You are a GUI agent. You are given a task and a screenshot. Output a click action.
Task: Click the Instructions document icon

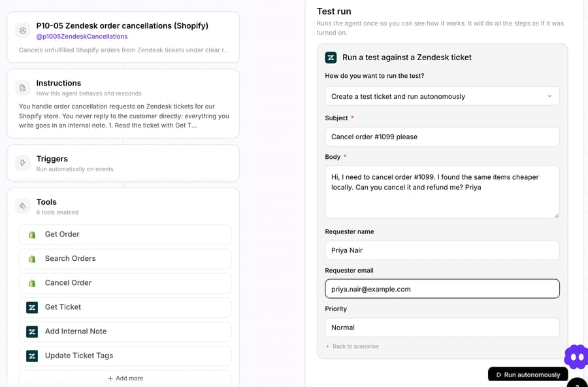[23, 88]
